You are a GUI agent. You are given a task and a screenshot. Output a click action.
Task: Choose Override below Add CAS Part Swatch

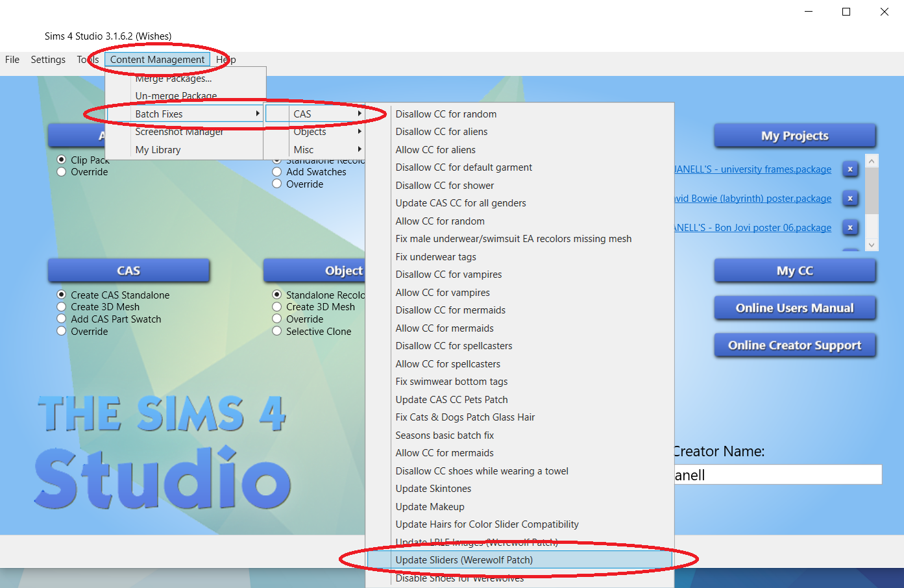(x=62, y=332)
